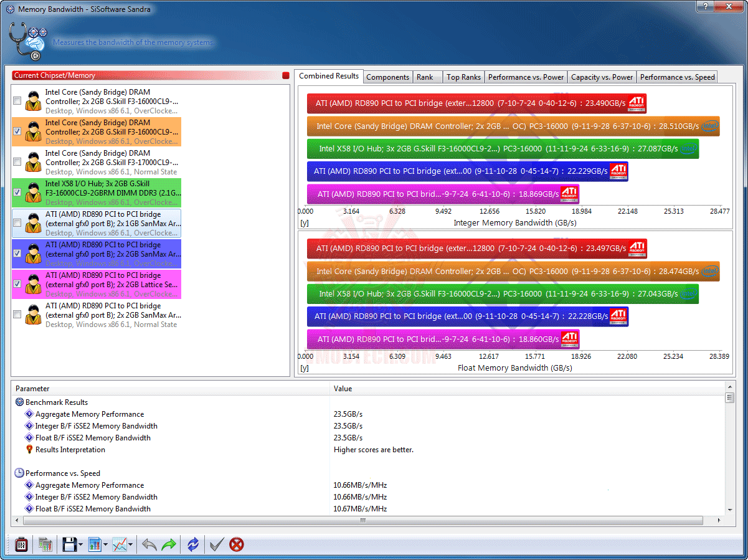Click the diamond icon beside Aggregate Memory Performance 23.5GB/s

29,414
